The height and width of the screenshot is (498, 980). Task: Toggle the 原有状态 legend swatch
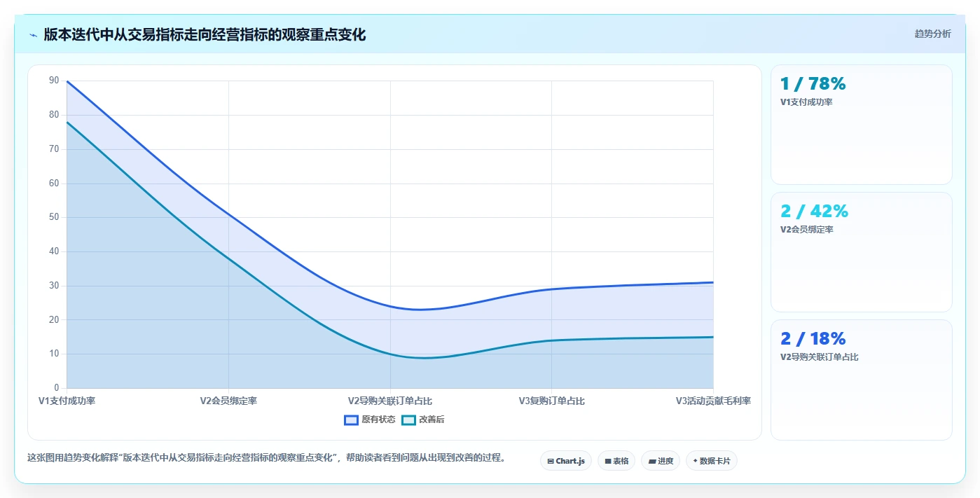pos(351,420)
